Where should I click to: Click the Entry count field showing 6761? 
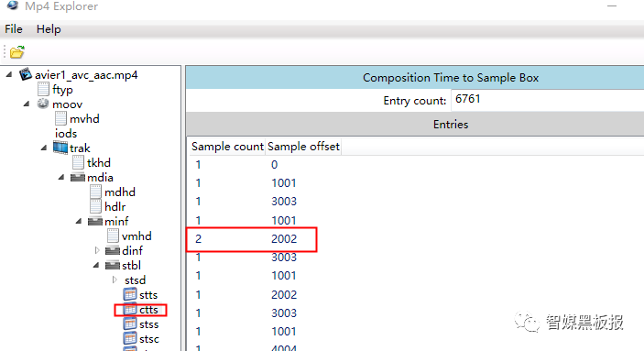click(547, 100)
